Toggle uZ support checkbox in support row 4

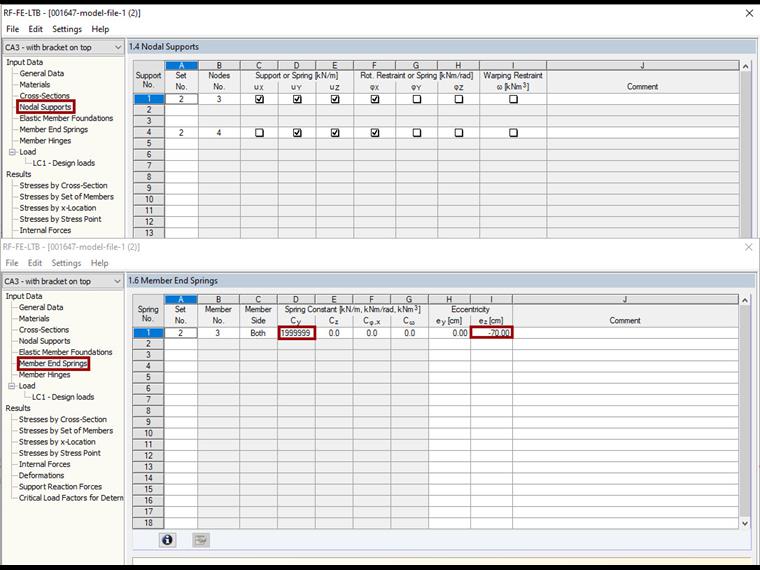pos(335,132)
